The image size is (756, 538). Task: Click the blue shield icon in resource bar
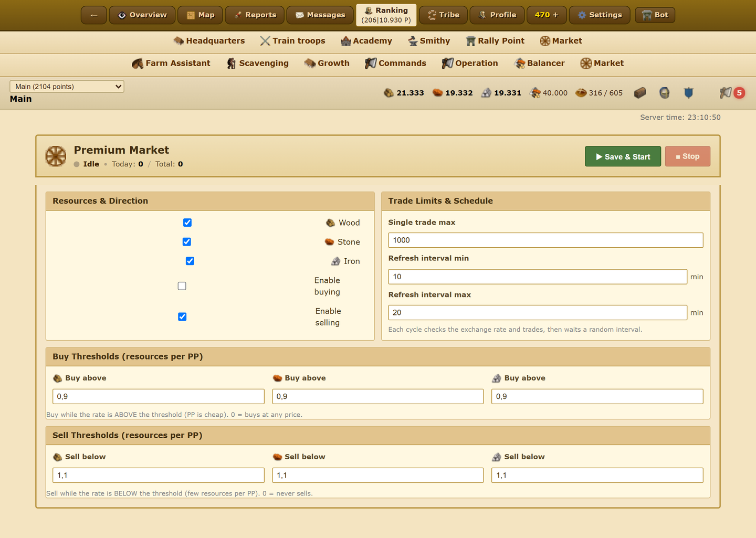point(689,93)
